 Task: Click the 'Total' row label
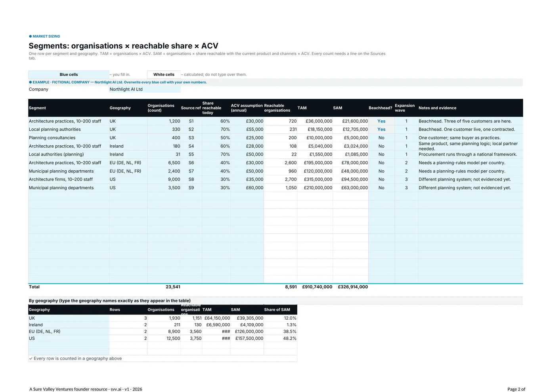click(x=34, y=287)
